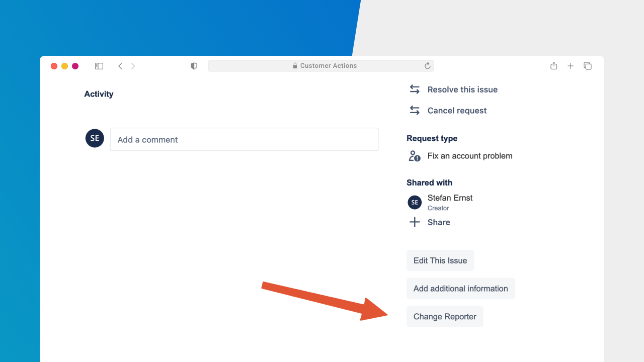Click the Change Reporter button
This screenshot has height=362, width=644.
[445, 317]
